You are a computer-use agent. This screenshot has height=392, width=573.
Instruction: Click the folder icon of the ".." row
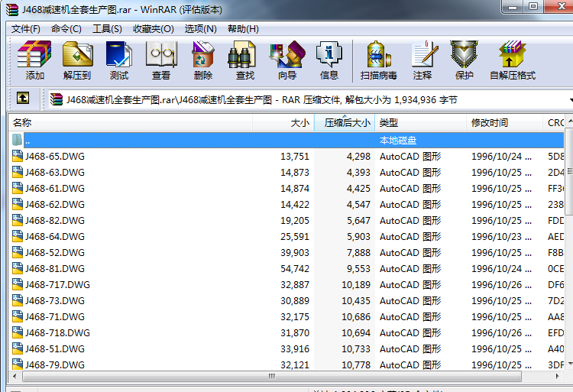tap(17, 140)
